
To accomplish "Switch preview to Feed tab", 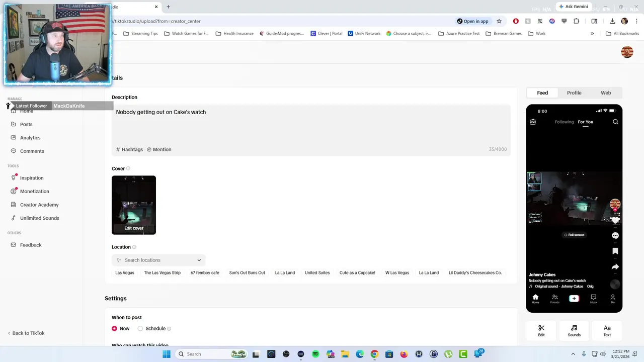I will [x=542, y=93].
